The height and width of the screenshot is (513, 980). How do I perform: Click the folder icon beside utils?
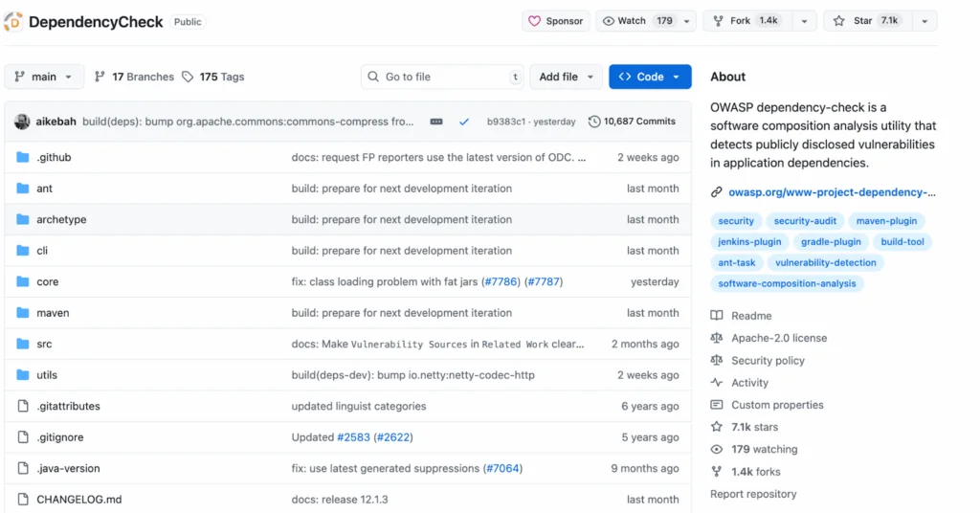pyautogui.click(x=23, y=375)
